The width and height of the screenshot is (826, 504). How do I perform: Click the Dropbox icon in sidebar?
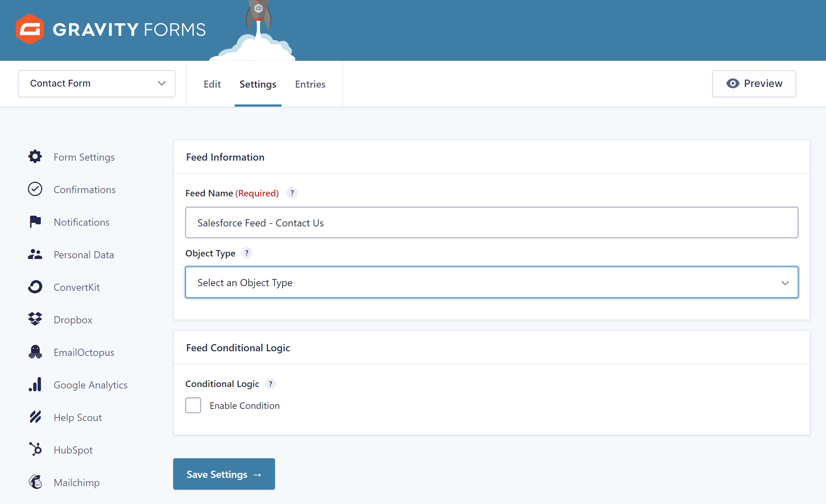(x=35, y=319)
